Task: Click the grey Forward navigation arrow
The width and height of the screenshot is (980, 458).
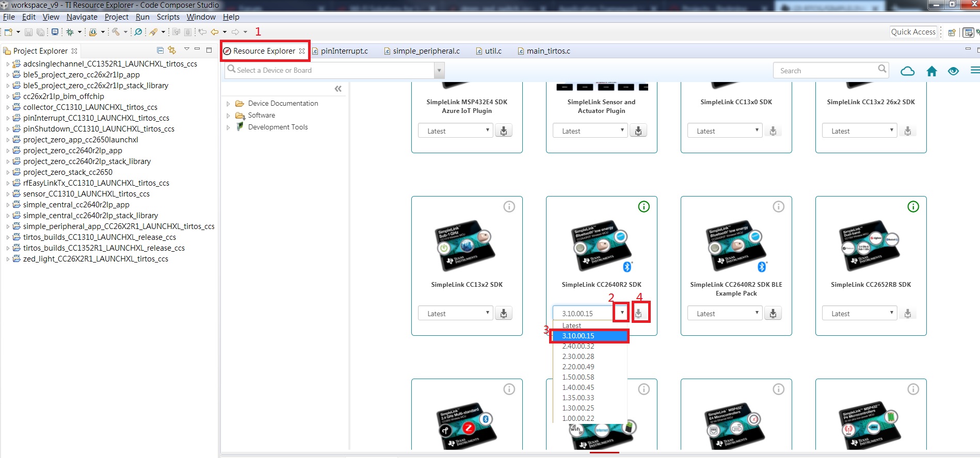Action: point(235,32)
